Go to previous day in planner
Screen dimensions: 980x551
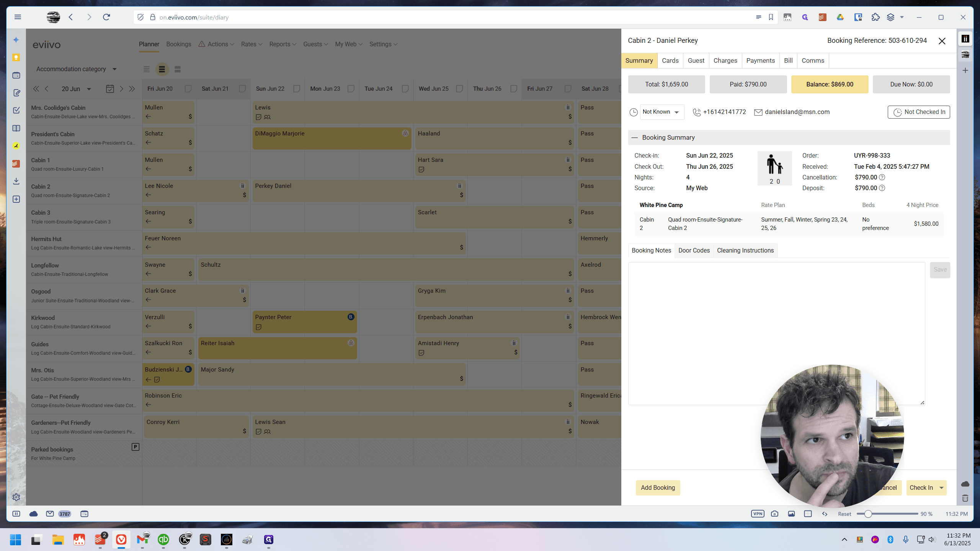pos(47,89)
